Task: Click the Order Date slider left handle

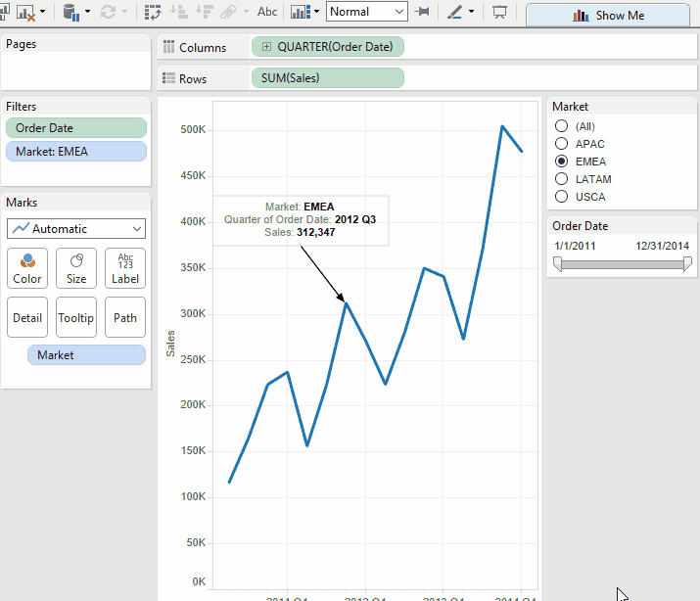Action: [x=558, y=263]
